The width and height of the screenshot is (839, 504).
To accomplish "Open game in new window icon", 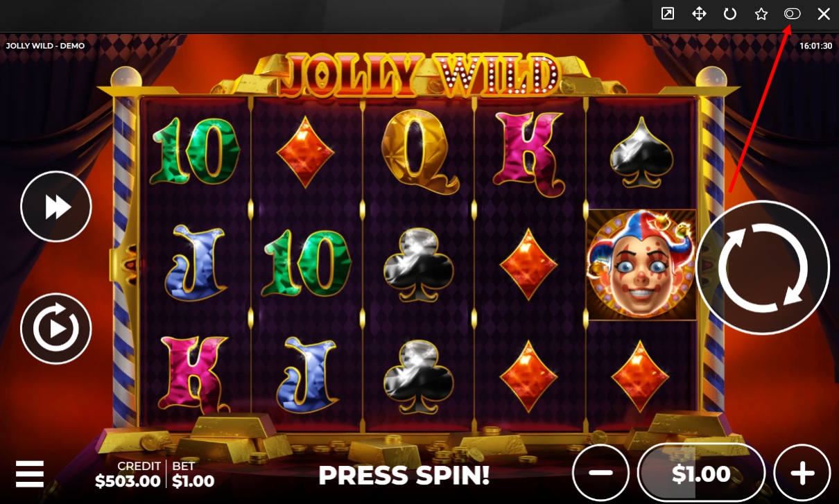I will click(668, 14).
